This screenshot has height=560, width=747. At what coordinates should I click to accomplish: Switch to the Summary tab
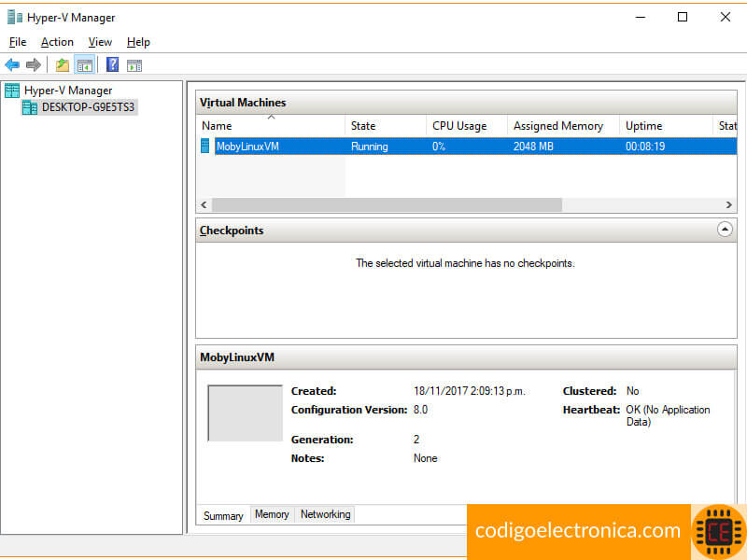tap(223, 516)
